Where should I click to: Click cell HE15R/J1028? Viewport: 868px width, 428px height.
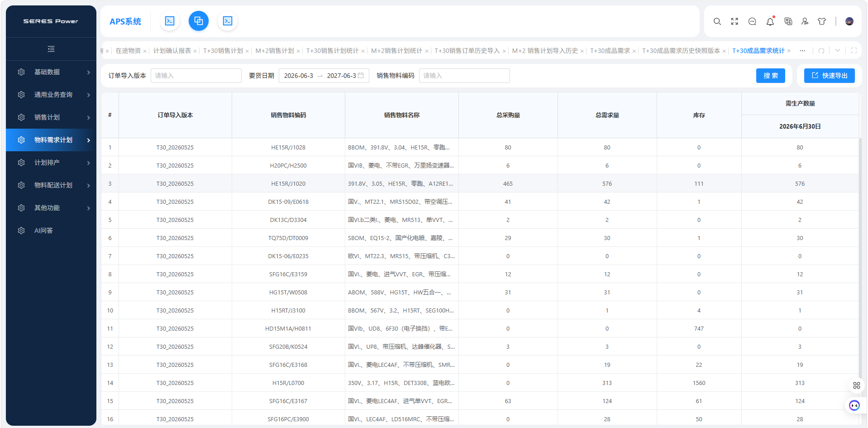click(288, 147)
